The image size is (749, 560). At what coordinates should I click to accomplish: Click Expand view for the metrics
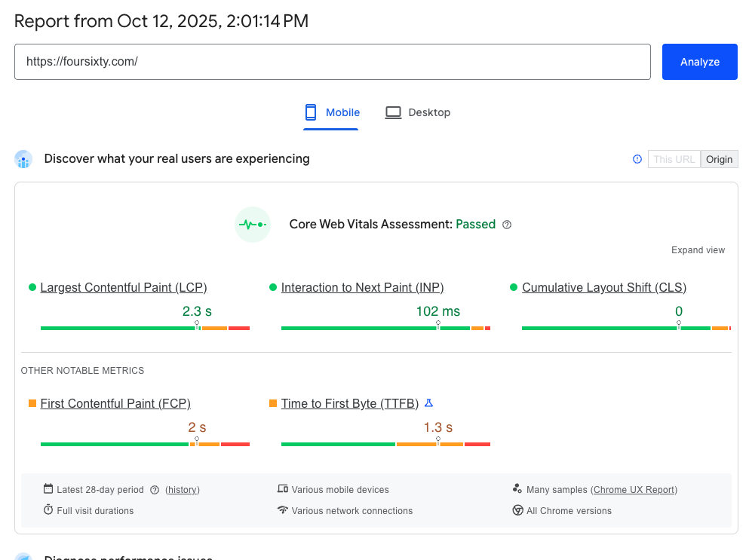tap(698, 249)
